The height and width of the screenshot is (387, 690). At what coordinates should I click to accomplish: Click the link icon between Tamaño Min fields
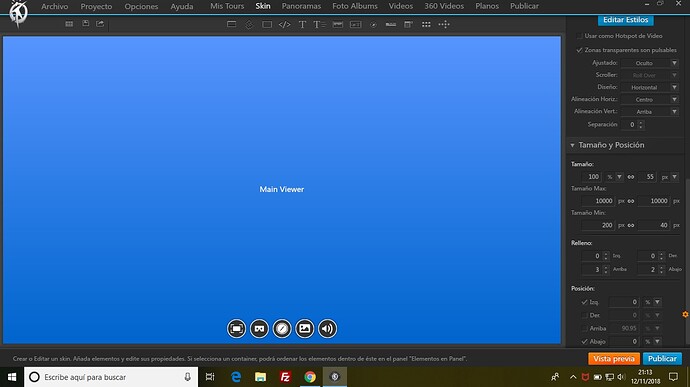tap(631, 225)
